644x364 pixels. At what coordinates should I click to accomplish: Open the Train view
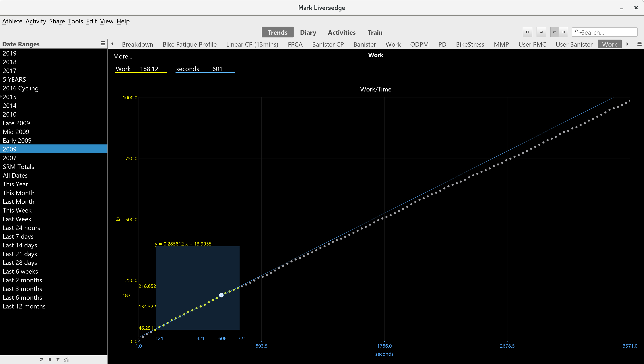pos(375,33)
